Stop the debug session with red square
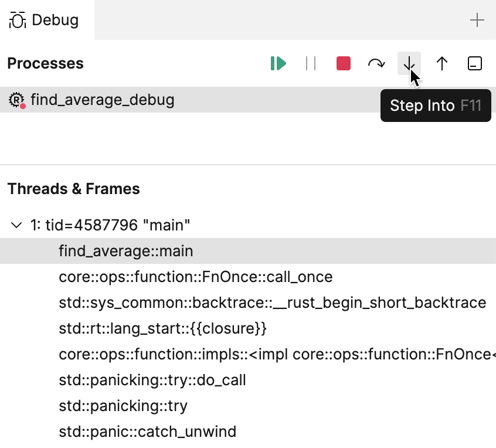This screenshot has width=496, height=448. [344, 63]
